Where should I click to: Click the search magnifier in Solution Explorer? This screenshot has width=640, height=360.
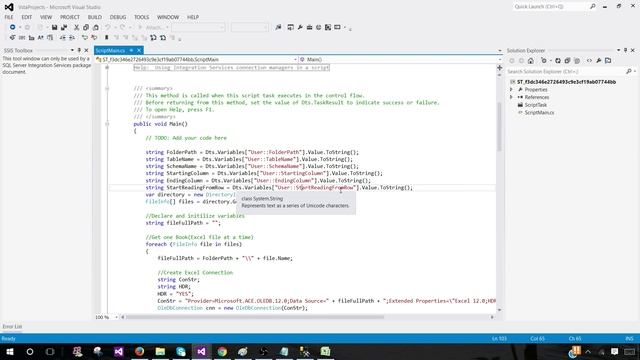pyautogui.click(x=629, y=71)
